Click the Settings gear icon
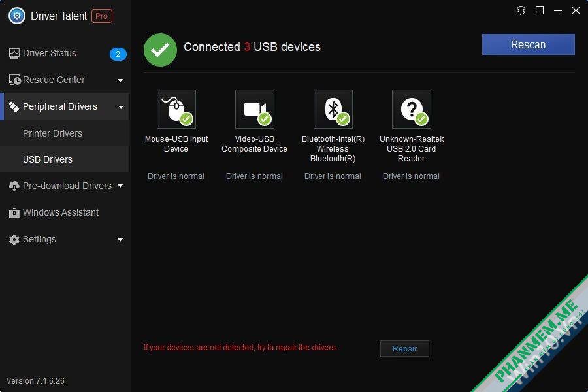Screen dimensions: 588x392 tap(14, 239)
